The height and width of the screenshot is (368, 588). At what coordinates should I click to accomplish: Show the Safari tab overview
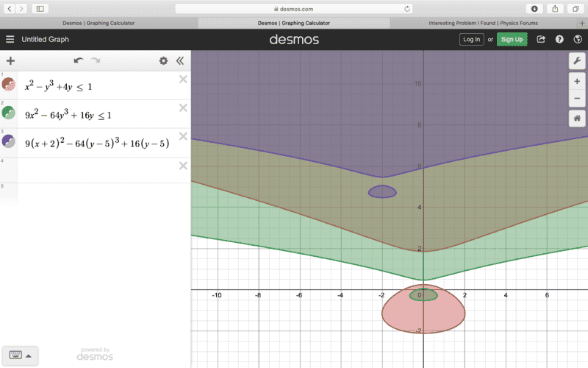click(x=576, y=9)
